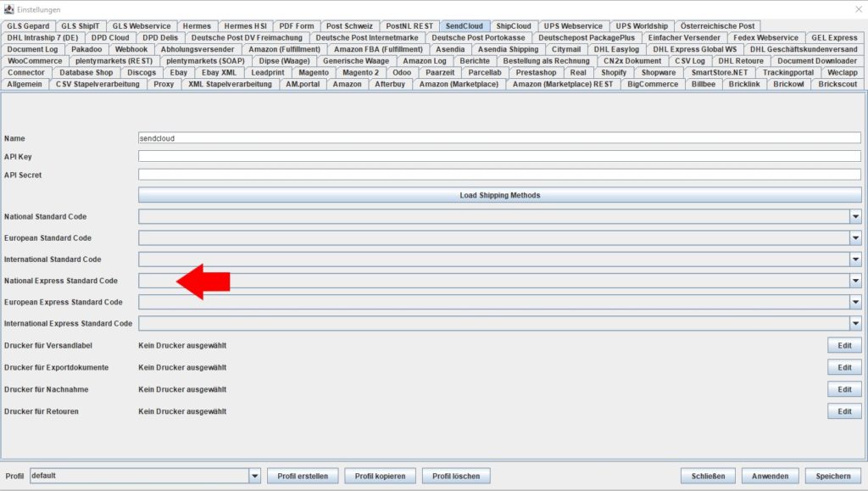The image size is (868, 491).
Task: Click the Schließen button
Action: [708, 476]
